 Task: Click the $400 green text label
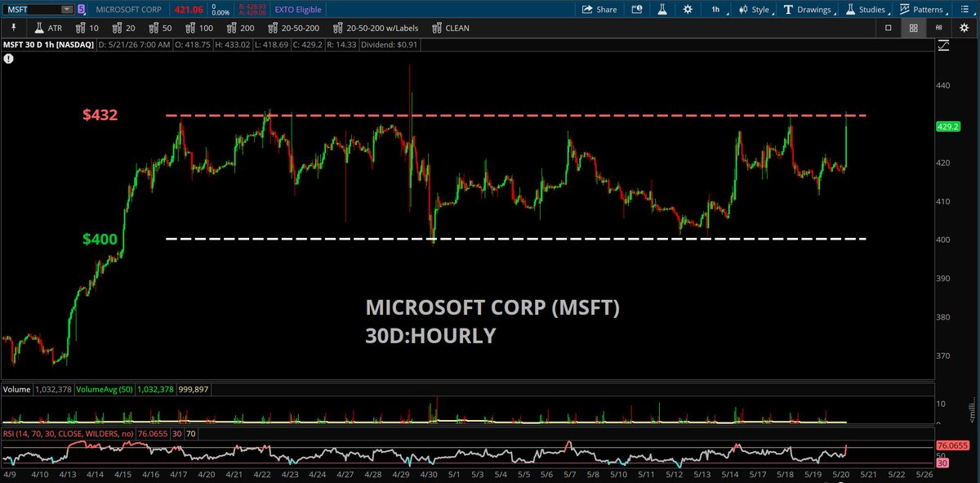pos(100,239)
